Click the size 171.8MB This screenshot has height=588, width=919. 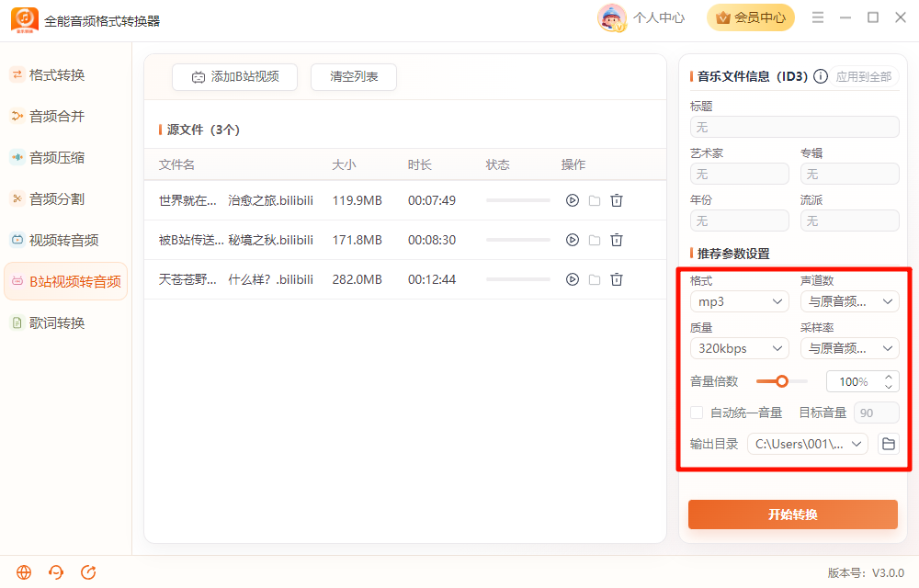click(x=357, y=240)
